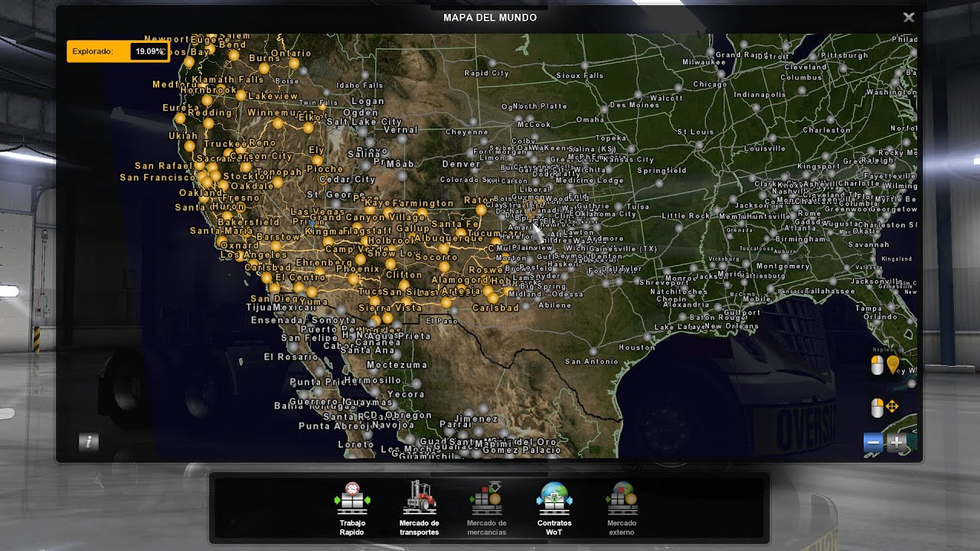Click the Carlsbad New Mexico city marker
980x551 pixels.
coord(494,297)
